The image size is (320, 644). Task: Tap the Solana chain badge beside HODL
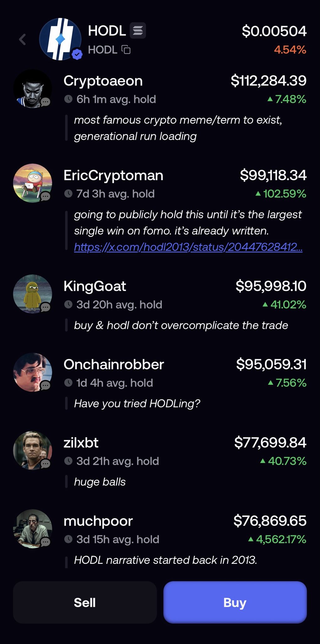pos(138,31)
